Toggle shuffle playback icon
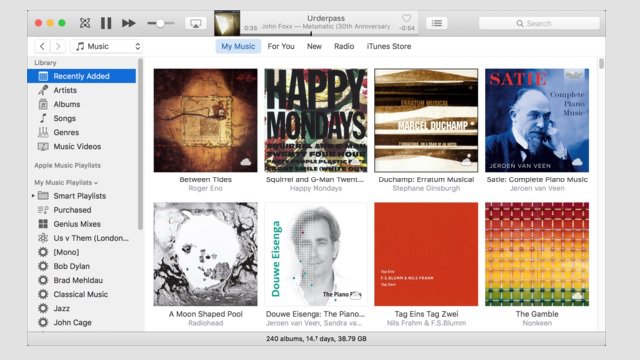Image resolution: width=640 pixels, height=360 pixels. [85, 23]
